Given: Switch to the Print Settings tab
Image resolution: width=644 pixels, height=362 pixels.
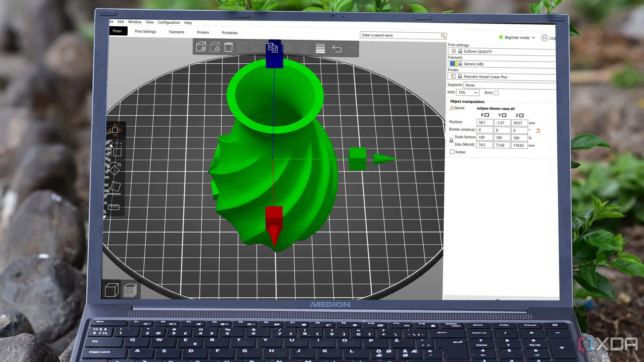Looking at the screenshot, I should coord(145,31).
